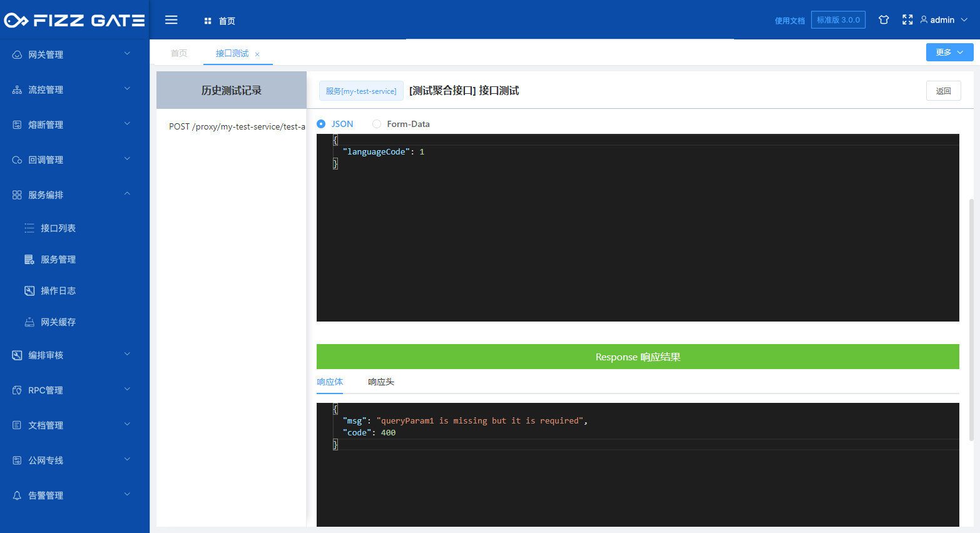Open 网关缓存 submenu item
Image resolution: width=980 pixels, height=533 pixels.
coord(74,322)
